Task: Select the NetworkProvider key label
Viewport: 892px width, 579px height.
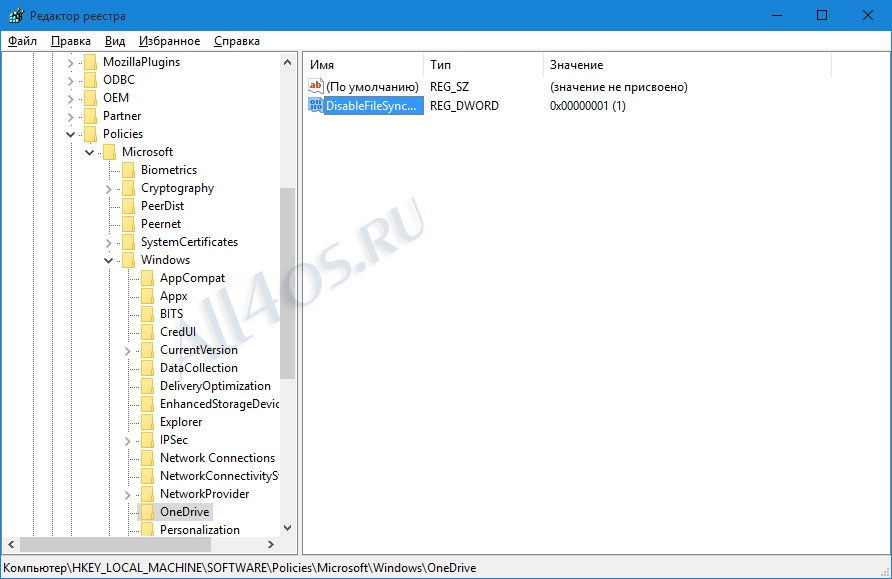Action: point(204,494)
